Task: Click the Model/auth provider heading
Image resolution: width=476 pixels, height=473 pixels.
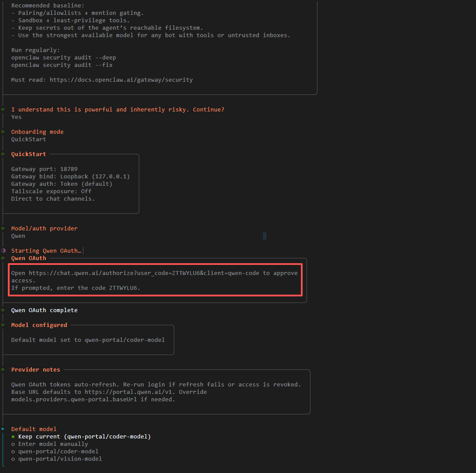Action: [44, 228]
